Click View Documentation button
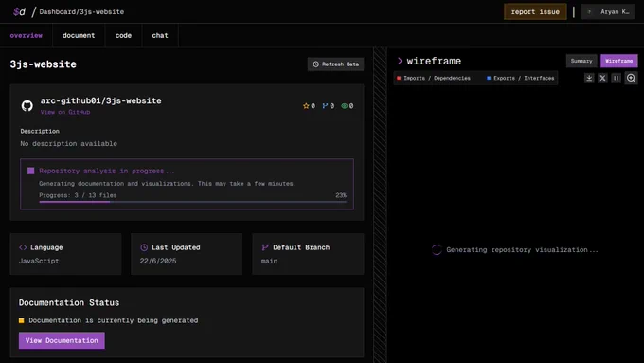This screenshot has height=363, width=644. 62,340
